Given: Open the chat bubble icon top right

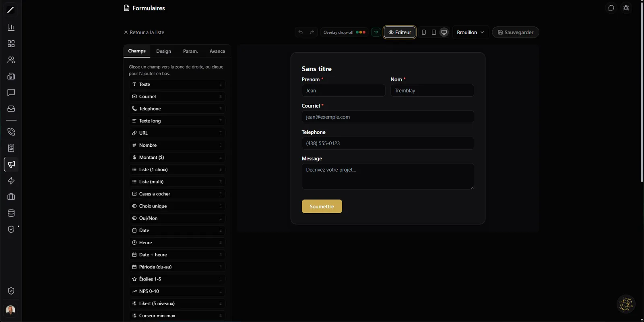Looking at the screenshot, I should click(611, 8).
